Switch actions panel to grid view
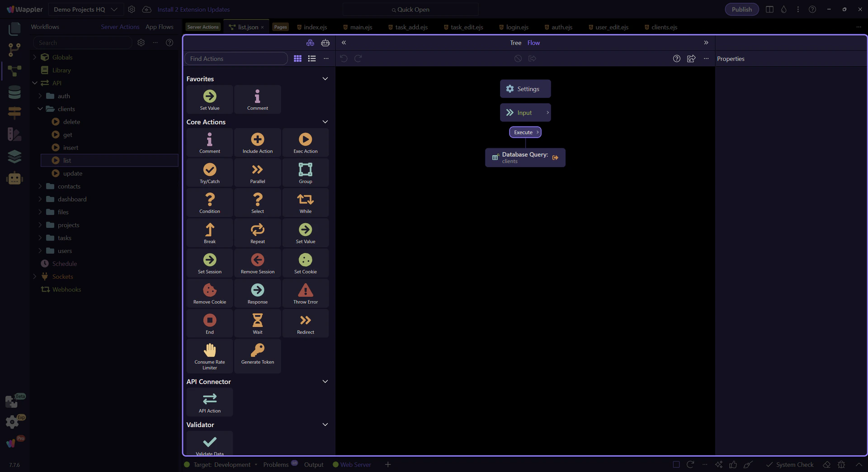This screenshot has height=472, width=868. coord(297,59)
